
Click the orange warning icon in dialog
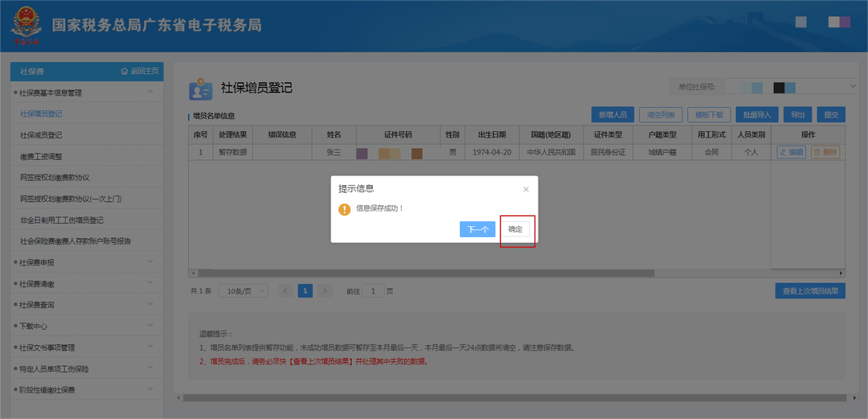(x=344, y=209)
